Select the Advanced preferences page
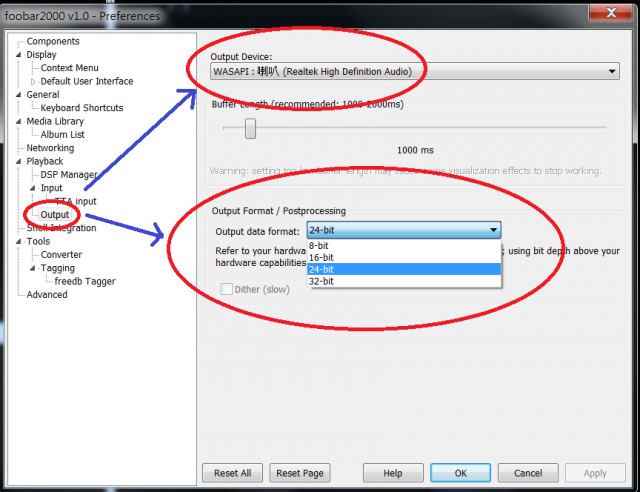The width and height of the screenshot is (640, 492). 47,295
